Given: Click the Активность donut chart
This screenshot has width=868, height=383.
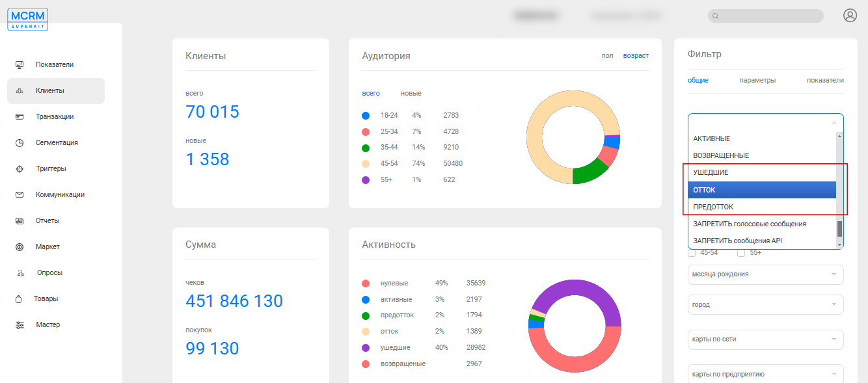Looking at the screenshot, I should click(575, 326).
